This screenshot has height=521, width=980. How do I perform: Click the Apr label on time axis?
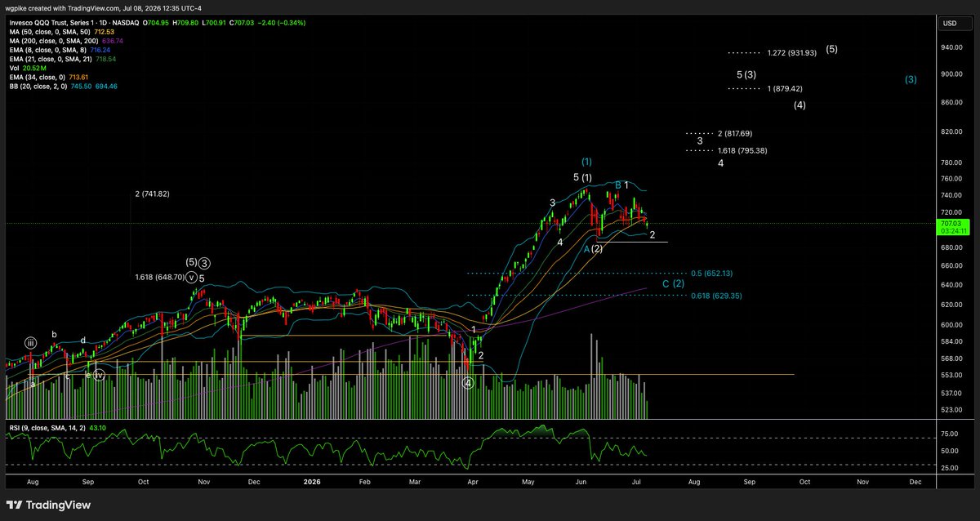(473, 482)
